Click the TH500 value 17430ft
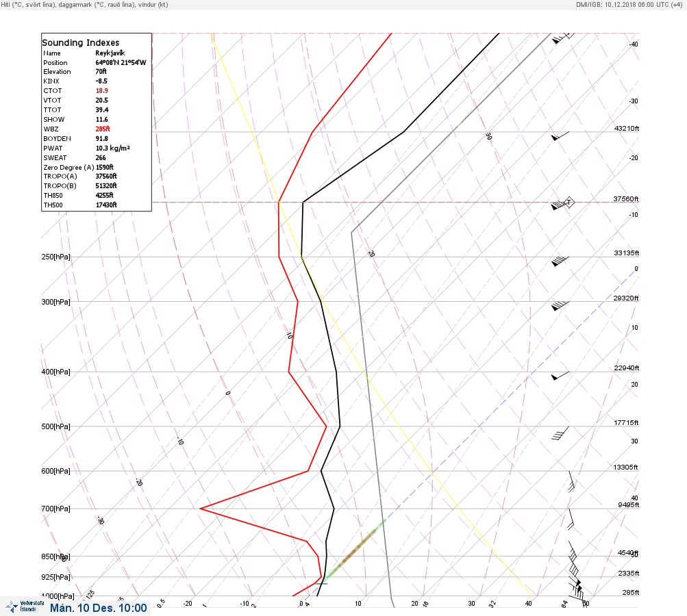 [106, 205]
